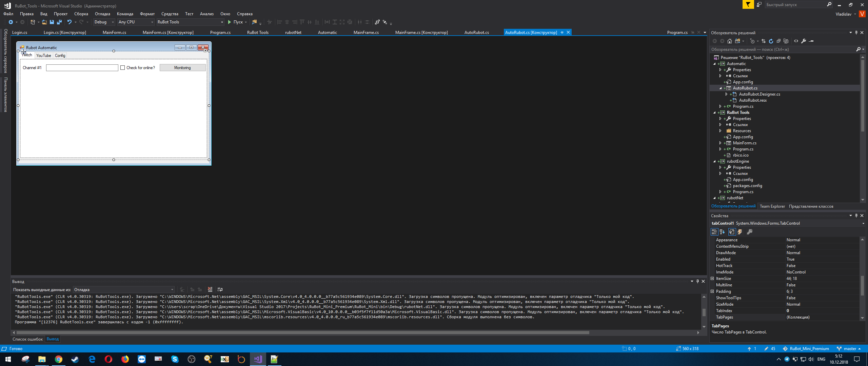Click the Channel #1 text input field
Viewport: 868px width, 366px height.
82,68
